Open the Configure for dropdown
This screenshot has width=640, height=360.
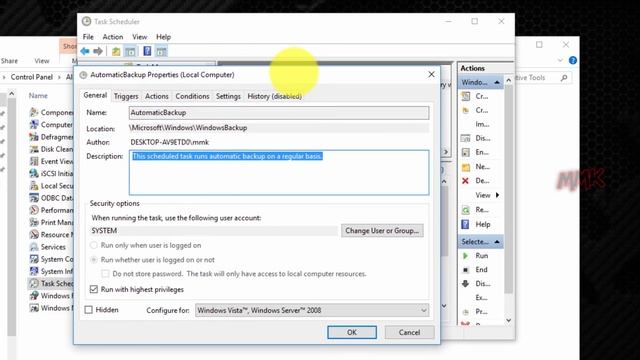[x=312, y=310]
